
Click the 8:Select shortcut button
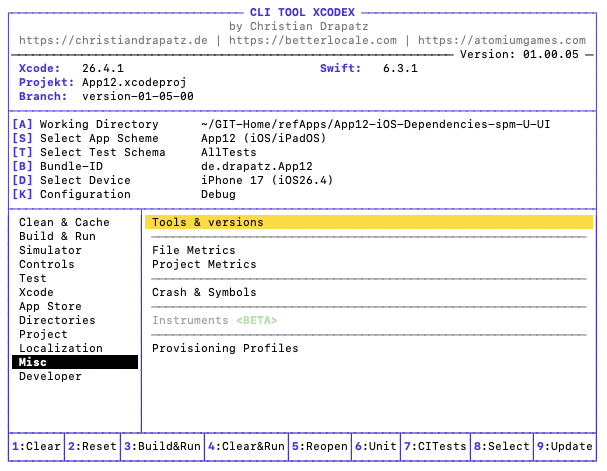point(502,446)
